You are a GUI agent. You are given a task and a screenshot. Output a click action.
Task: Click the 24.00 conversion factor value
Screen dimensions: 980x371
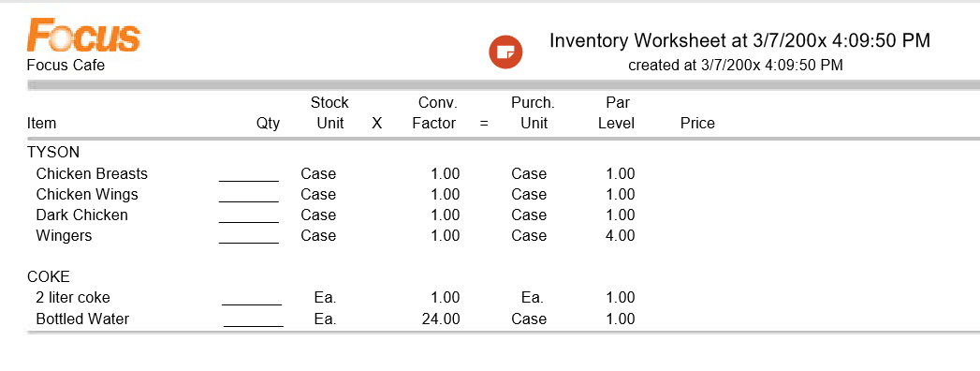click(x=441, y=319)
